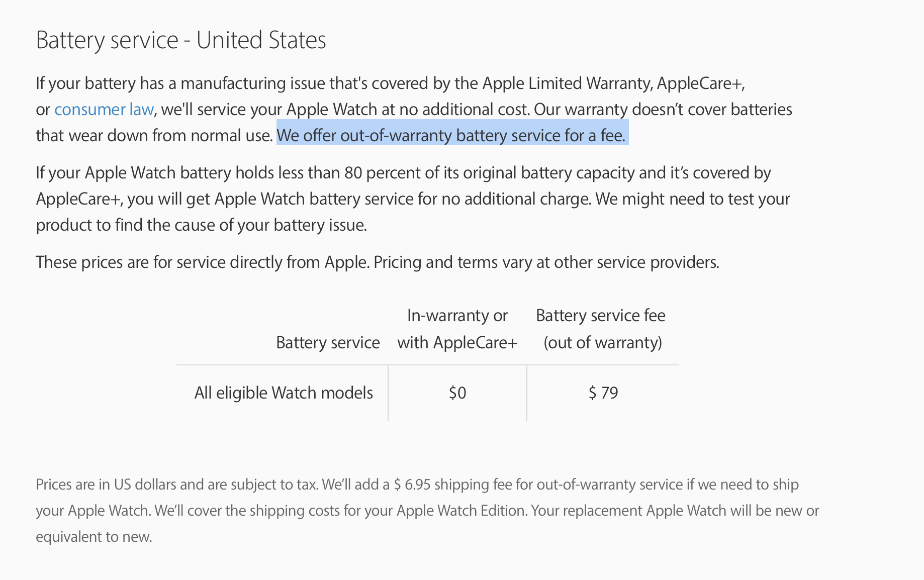
Task: Click the Battery service - United States heading
Action: click(x=181, y=40)
